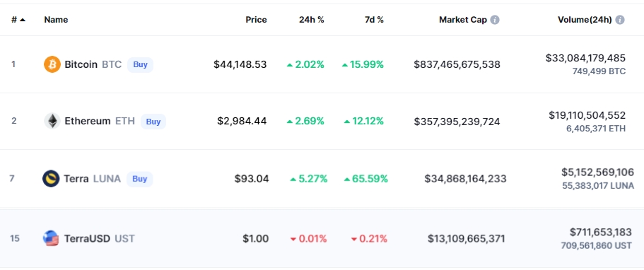644x270 pixels.
Task: Toggle the rank sort arrow next to #
Action: pos(23,20)
